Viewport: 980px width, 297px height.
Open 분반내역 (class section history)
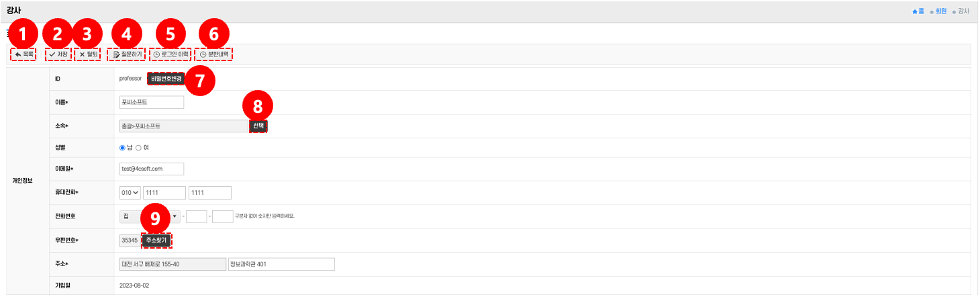coord(215,54)
